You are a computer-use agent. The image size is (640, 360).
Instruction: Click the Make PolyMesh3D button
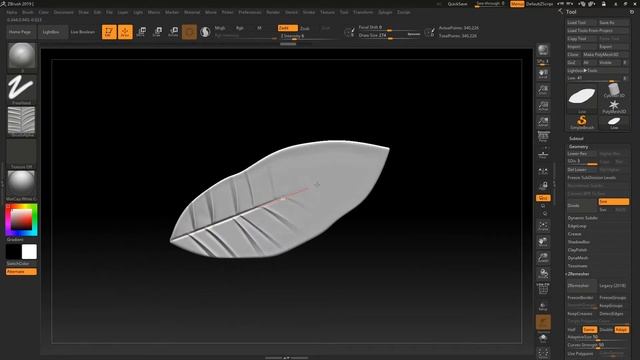point(606,55)
